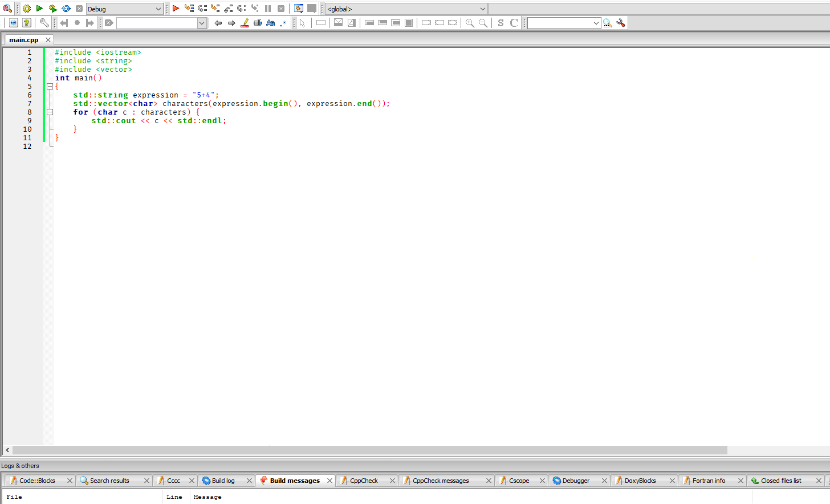Run the compiled program
The image size is (830, 504).
pos(39,9)
